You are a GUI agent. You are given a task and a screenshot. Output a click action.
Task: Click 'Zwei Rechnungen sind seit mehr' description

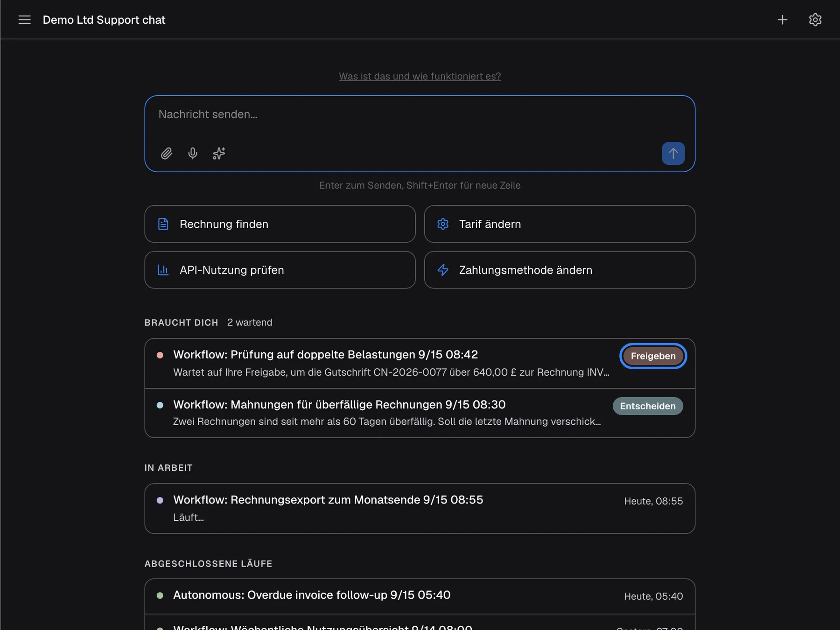point(387,421)
